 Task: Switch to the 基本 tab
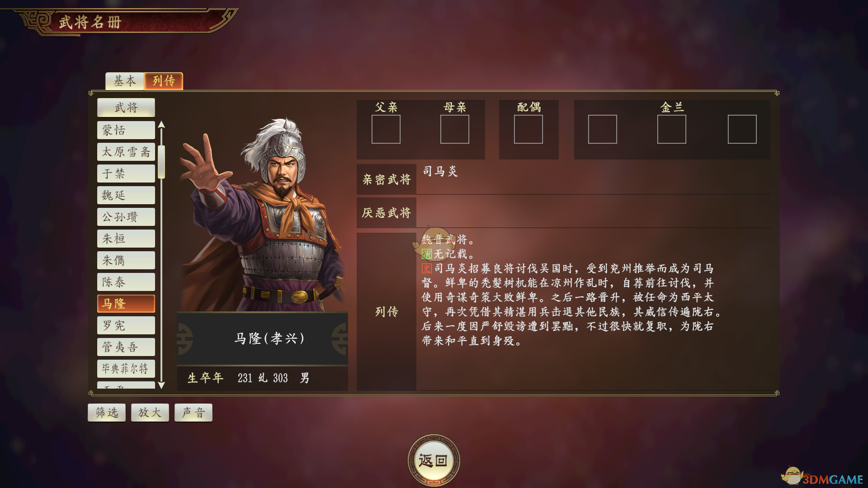coord(125,81)
